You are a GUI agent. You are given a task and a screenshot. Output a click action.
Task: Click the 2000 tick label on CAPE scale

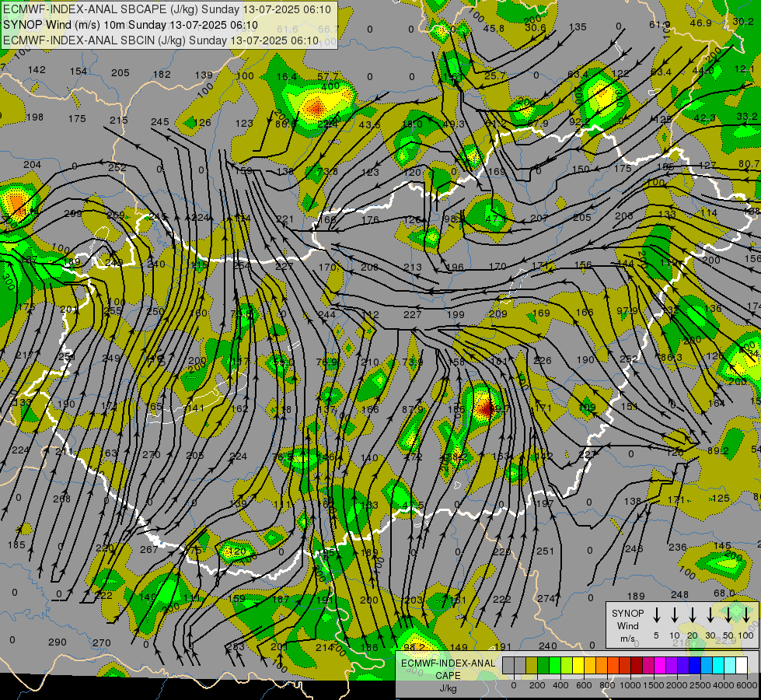[677, 685]
